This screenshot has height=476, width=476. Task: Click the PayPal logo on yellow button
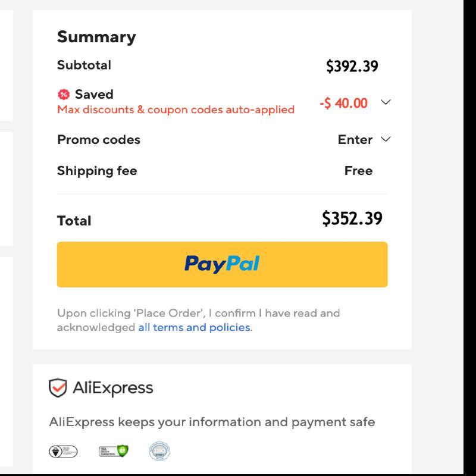pos(222,264)
